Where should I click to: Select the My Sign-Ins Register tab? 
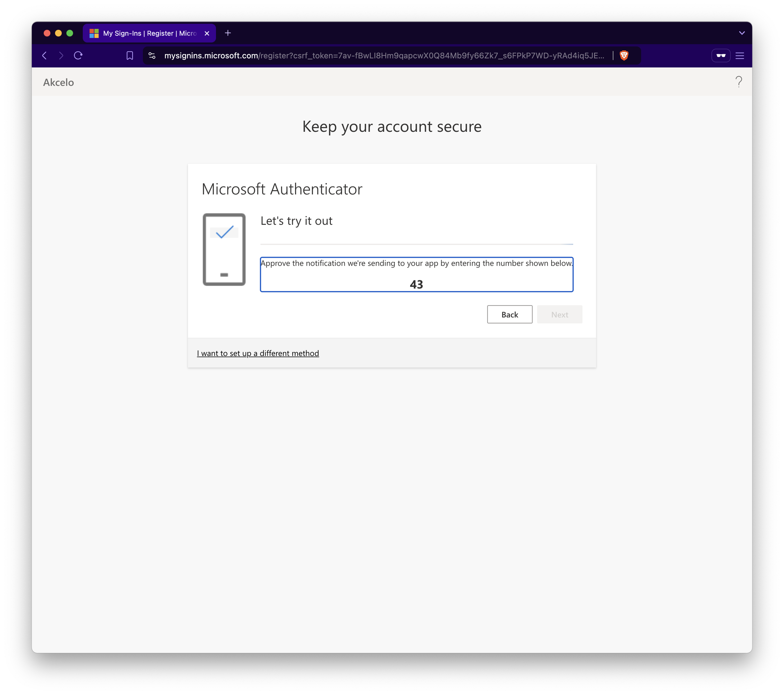click(149, 33)
